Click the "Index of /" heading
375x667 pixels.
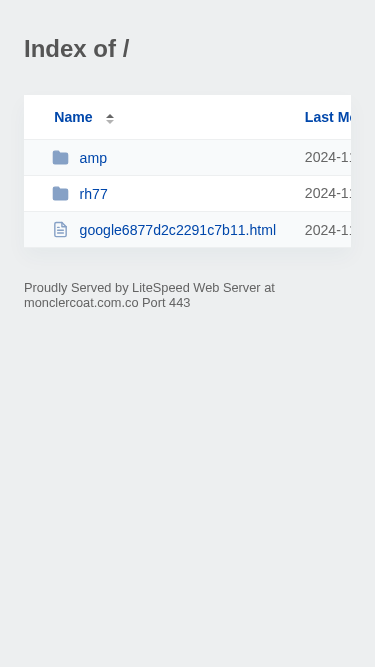(x=77, y=48)
